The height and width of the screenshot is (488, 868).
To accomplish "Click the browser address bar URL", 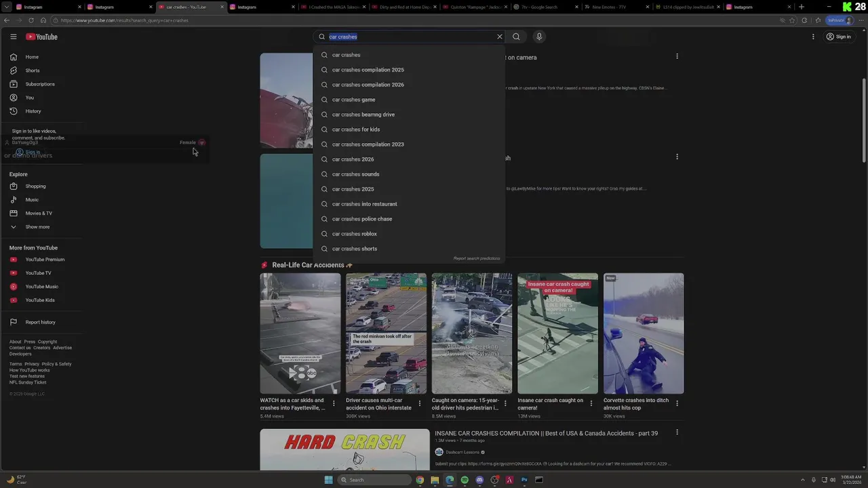I will pos(124,20).
